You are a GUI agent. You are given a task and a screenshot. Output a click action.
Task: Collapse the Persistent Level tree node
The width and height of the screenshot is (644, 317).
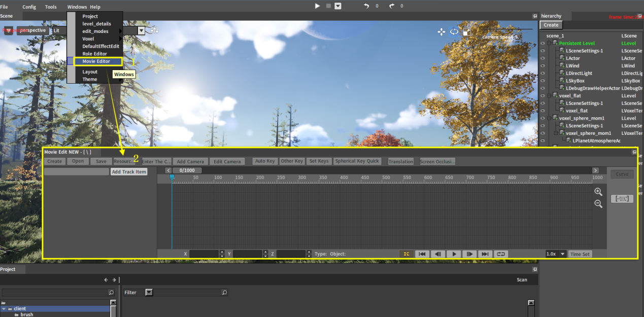click(549, 43)
